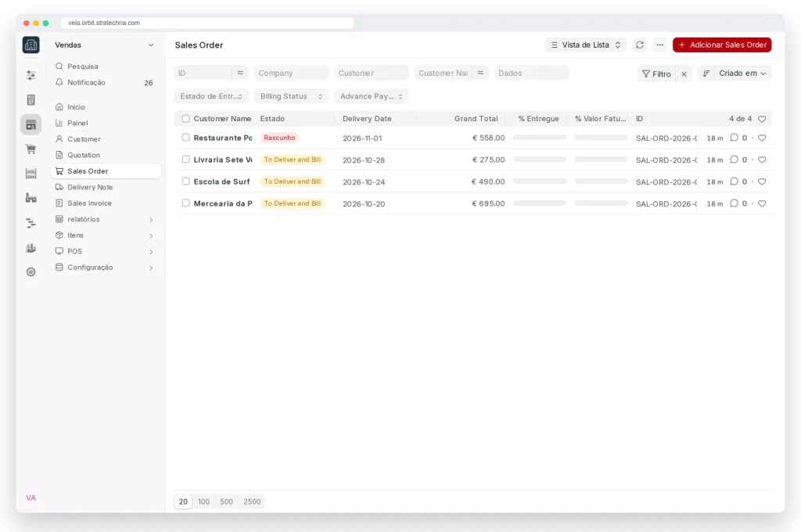Open Sales Invoice in the sidebar
Image resolution: width=801 pixels, height=532 pixels.
106,203
